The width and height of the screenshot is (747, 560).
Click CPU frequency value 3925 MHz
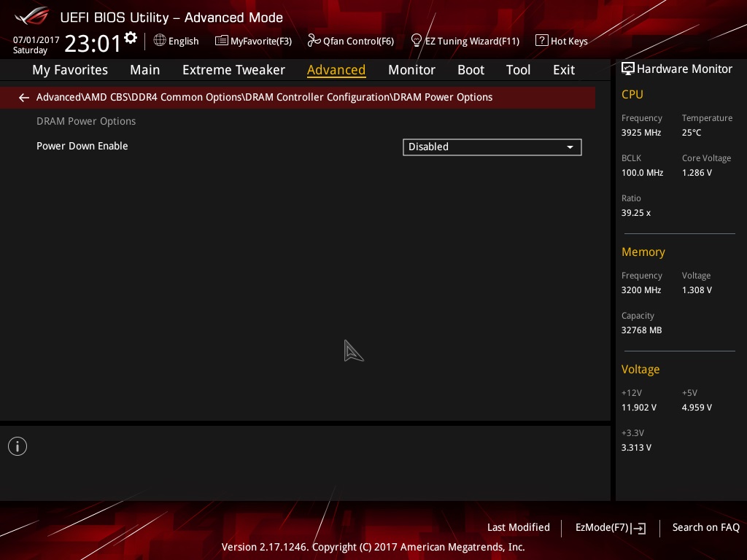coord(641,133)
